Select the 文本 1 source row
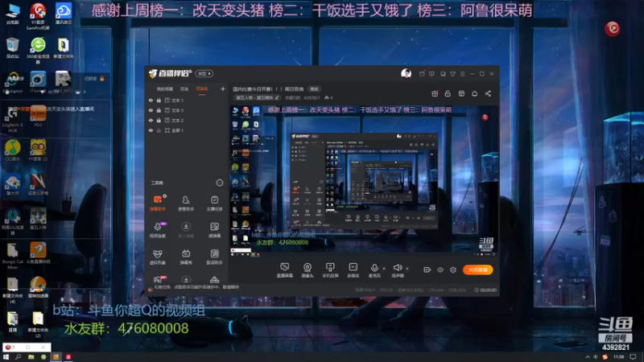The height and width of the screenshot is (362, 644). pos(186,100)
